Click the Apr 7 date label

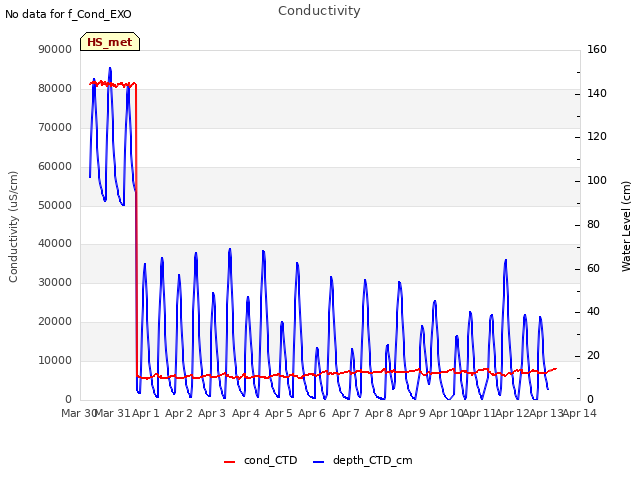346,413
